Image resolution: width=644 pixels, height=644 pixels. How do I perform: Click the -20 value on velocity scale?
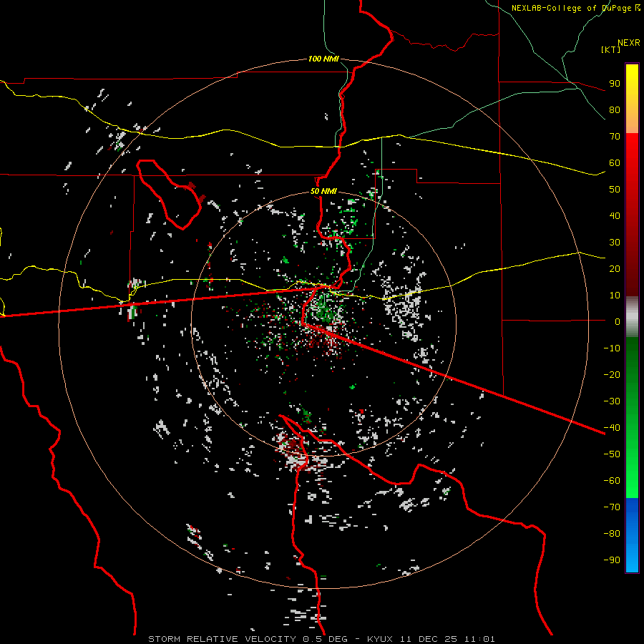coord(612,374)
